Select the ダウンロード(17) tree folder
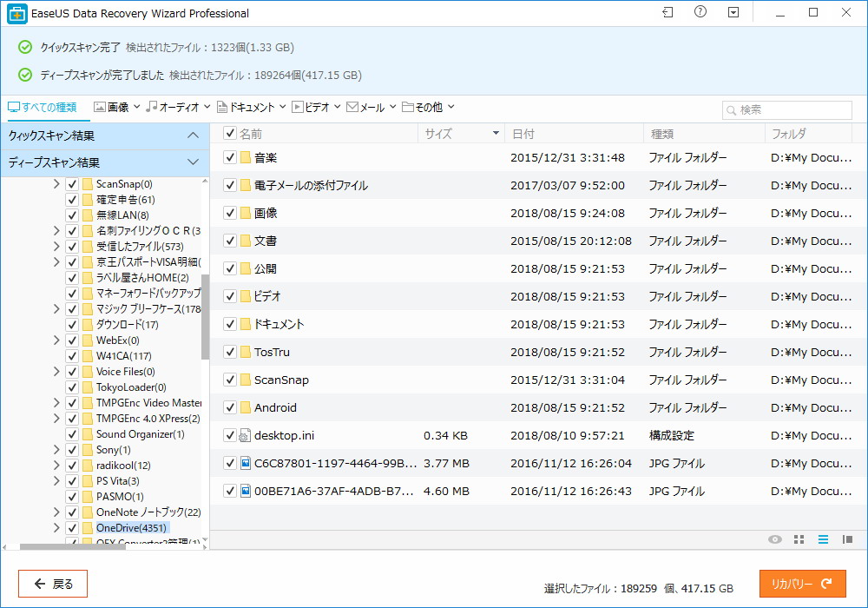 127,325
